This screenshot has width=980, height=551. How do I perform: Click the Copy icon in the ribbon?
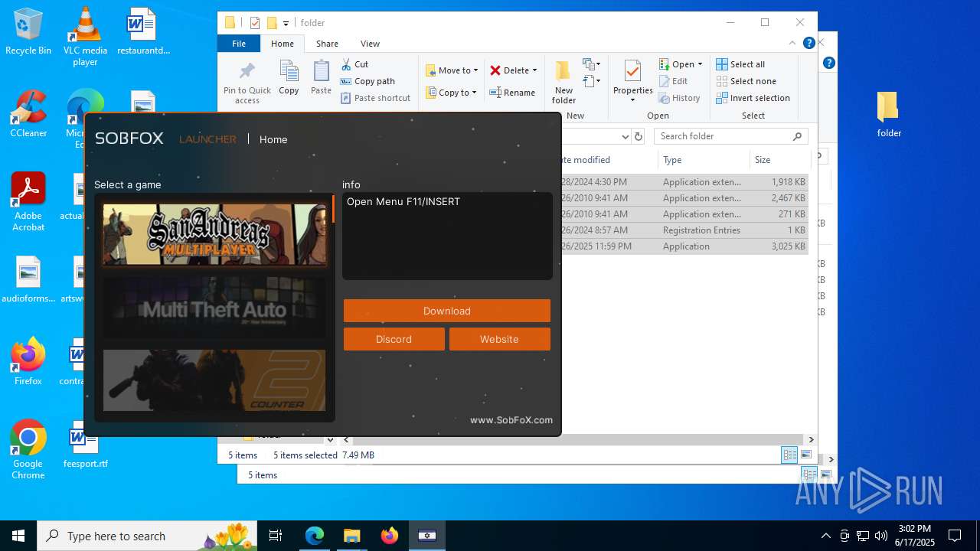(x=289, y=72)
